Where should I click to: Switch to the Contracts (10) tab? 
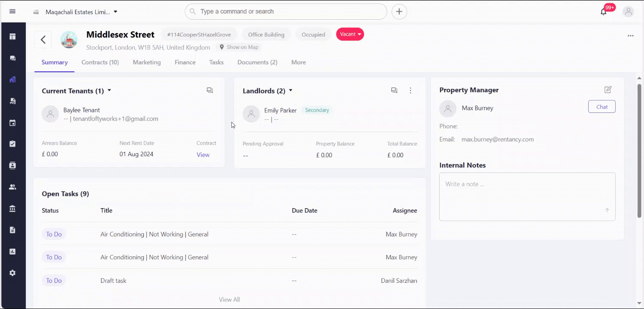[x=100, y=62]
